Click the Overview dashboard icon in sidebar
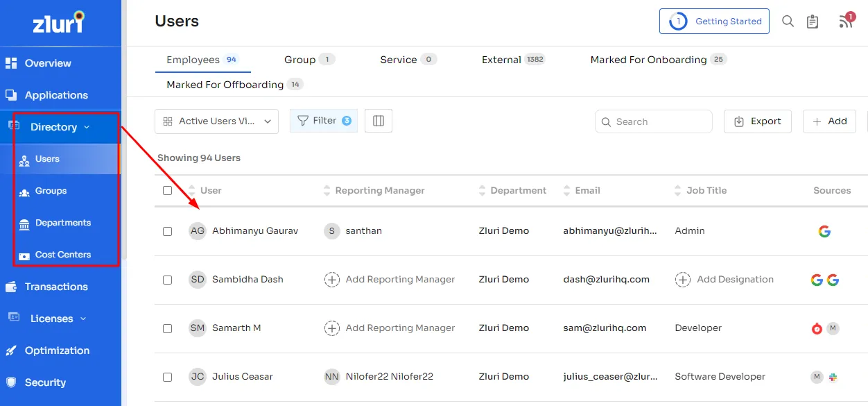Screen dimensions: 868x406 pyautogui.click(x=11, y=63)
